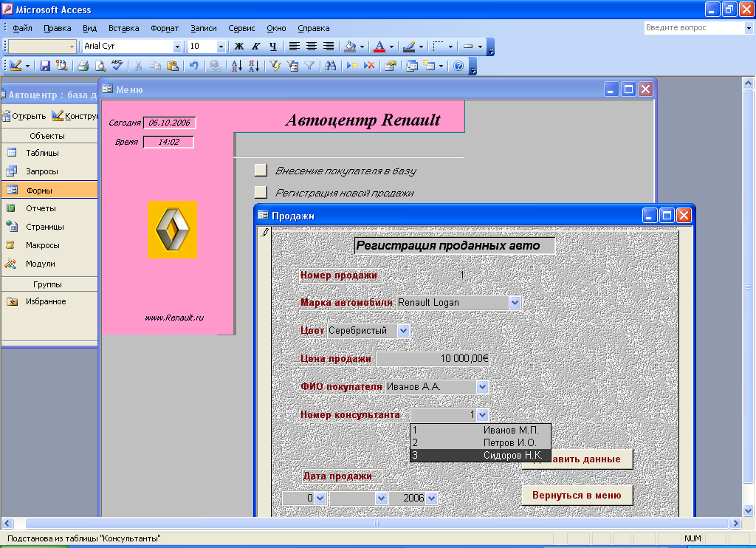
Task: Open the sale day dropdown showing 0
Action: click(x=320, y=499)
